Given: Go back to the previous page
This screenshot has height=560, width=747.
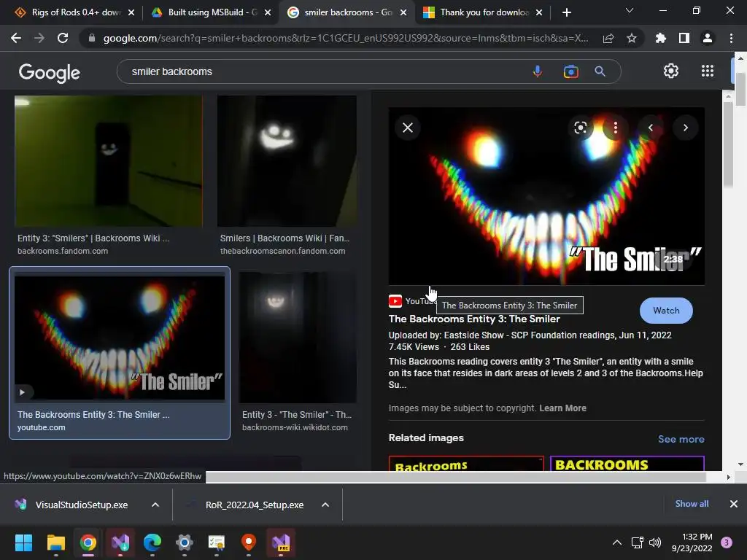Looking at the screenshot, I should coord(16,38).
